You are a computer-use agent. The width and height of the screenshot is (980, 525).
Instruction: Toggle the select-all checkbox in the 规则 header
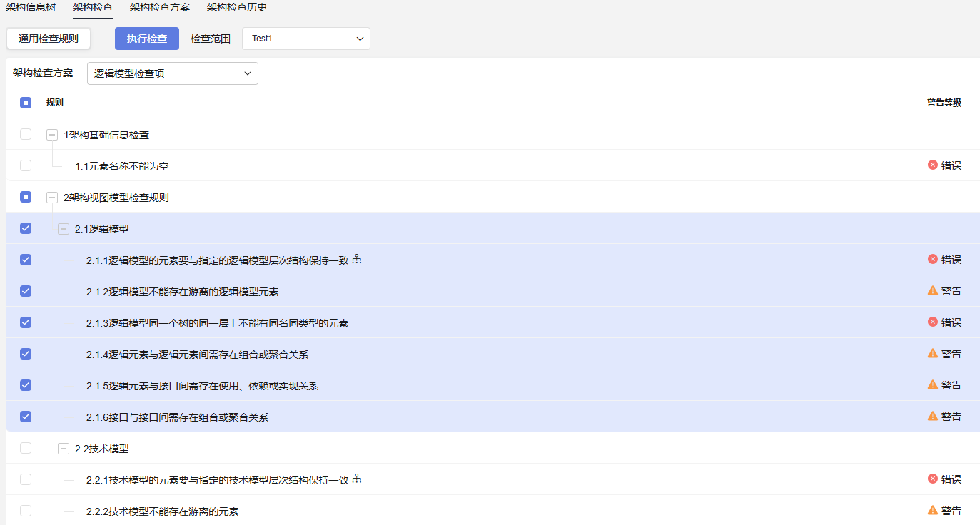point(26,103)
